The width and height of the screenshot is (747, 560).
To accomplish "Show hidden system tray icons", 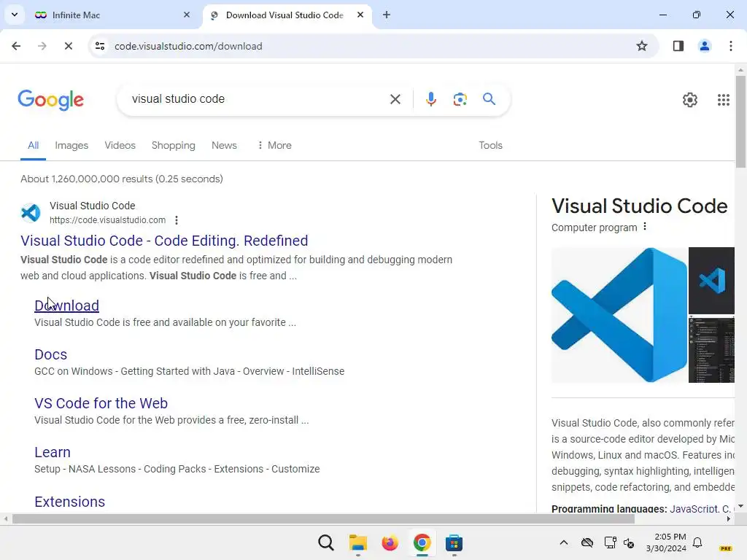I will tap(564, 542).
